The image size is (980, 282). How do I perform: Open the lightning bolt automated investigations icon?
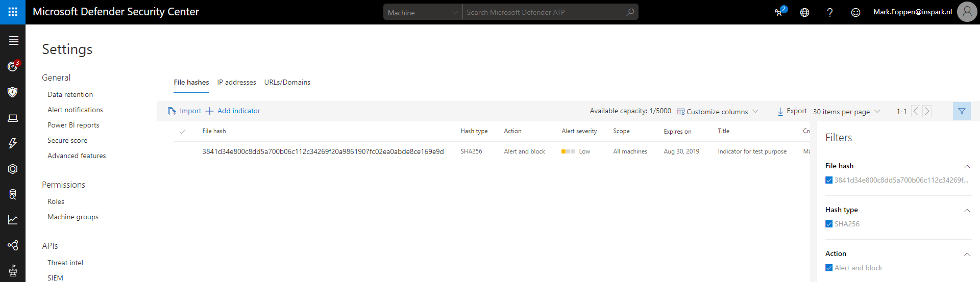(x=13, y=143)
